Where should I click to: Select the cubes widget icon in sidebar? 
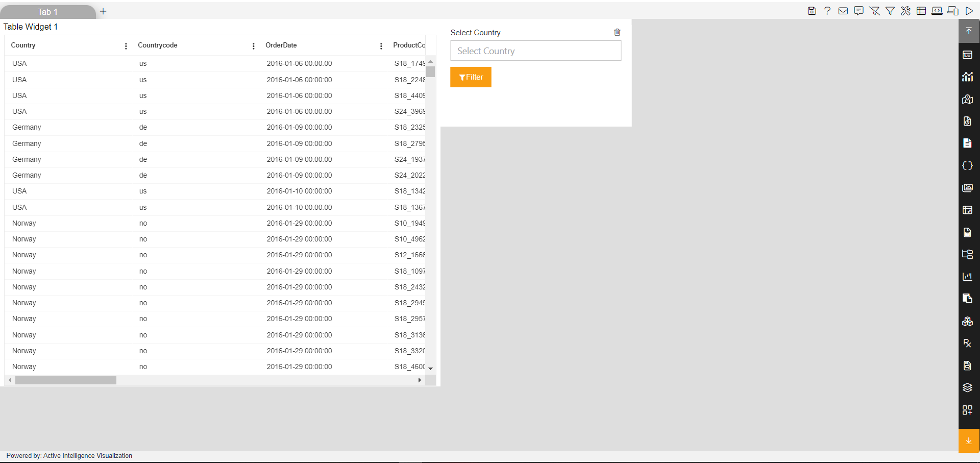click(x=967, y=321)
